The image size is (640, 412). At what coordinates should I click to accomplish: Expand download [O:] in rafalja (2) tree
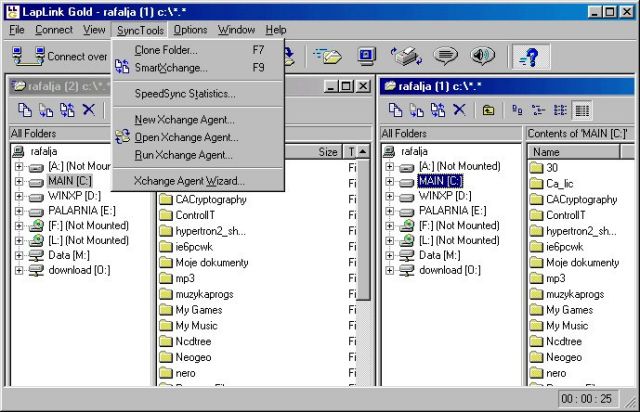(19, 270)
